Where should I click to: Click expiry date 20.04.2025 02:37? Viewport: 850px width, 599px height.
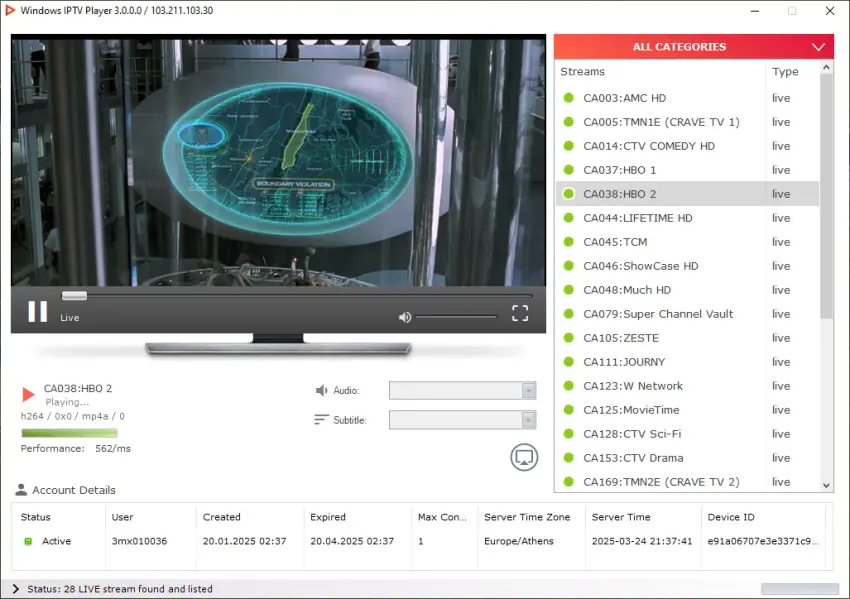(x=352, y=541)
